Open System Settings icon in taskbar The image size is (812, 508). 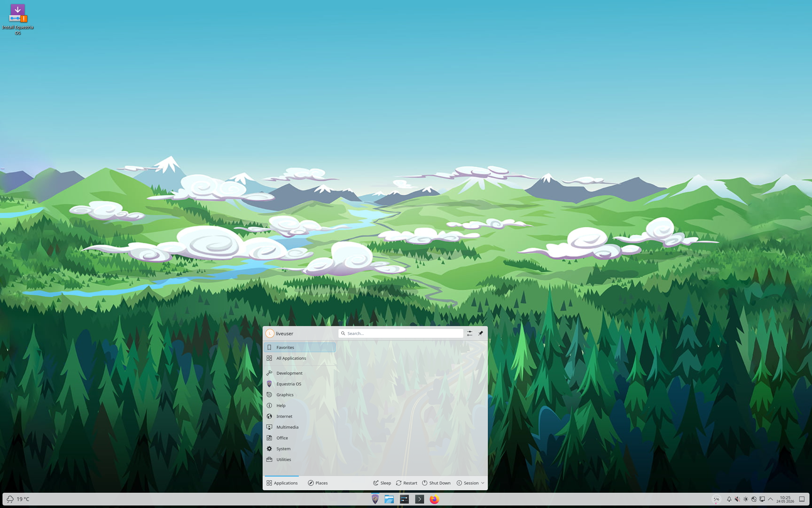coord(404,499)
